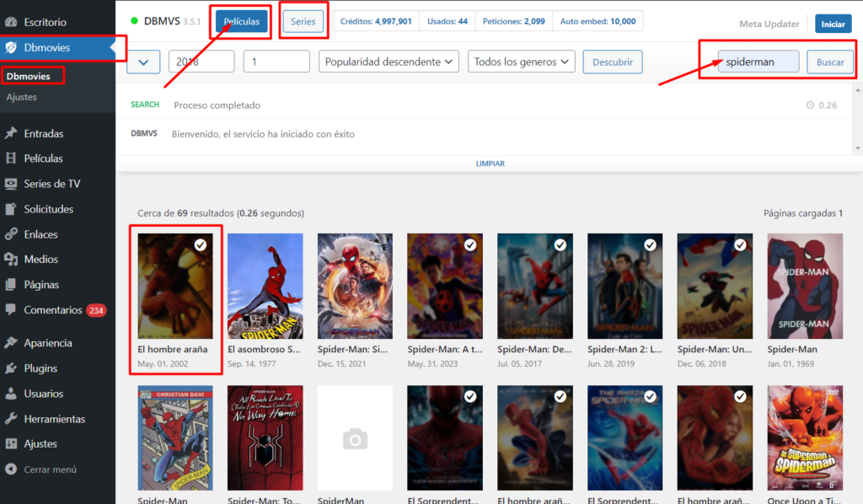Open Christian Davi Spider-Man comic poster
Screen dimensions: 863x504
tap(175, 438)
